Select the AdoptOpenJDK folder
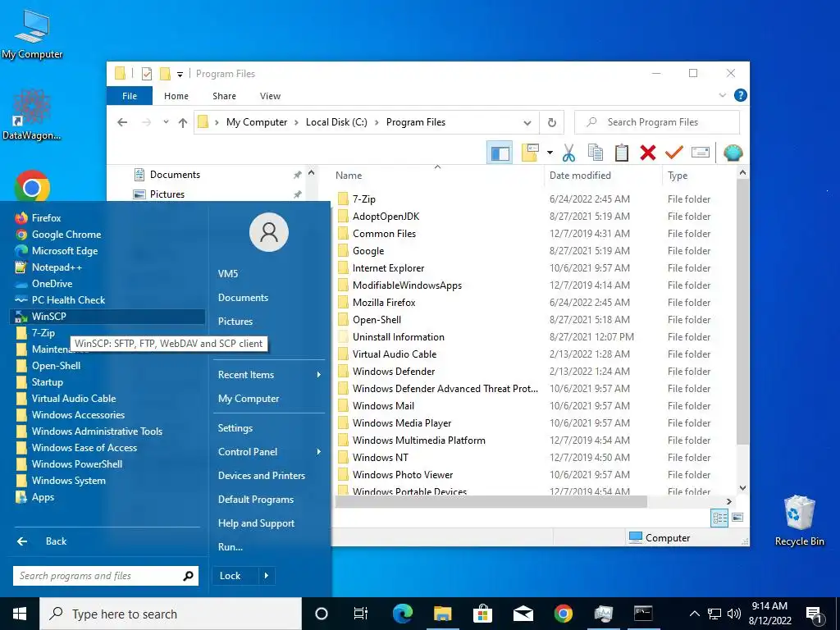 click(x=386, y=217)
